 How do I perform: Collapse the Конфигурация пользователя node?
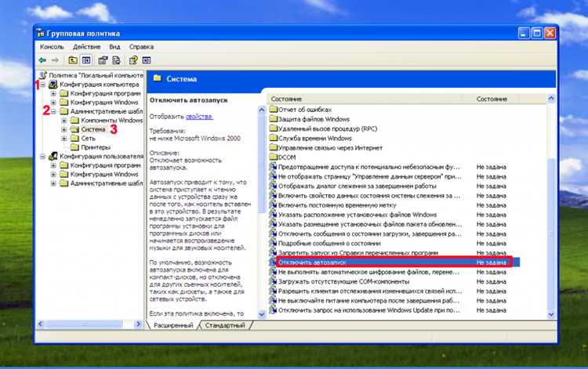(43, 156)
